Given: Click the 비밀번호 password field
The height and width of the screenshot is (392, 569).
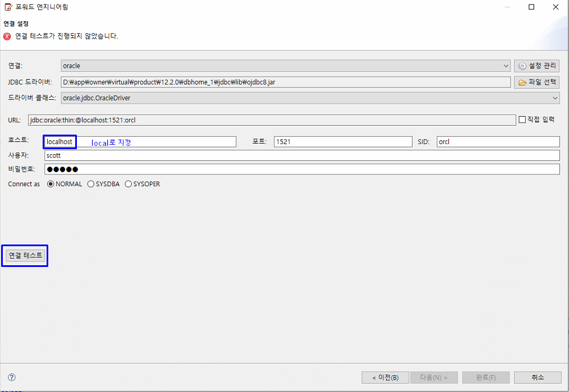Looking at the screenshot, I should point(302,169).
